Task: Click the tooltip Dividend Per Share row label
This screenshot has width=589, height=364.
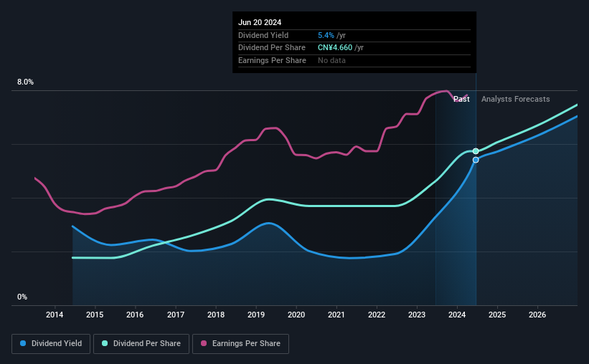Action: 272,48
